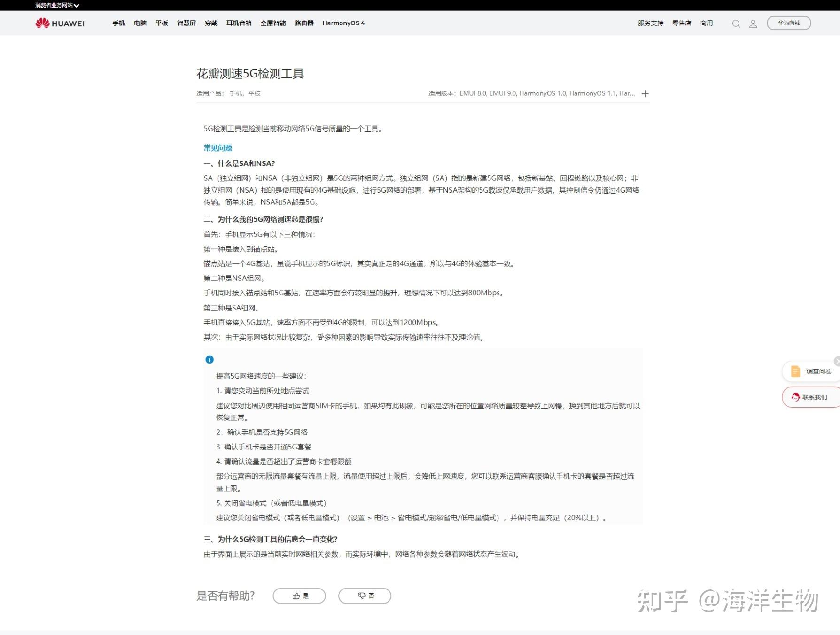This screenshot has width=840, height=635.
Task: Click the line 第三种是SA组网。
Action: (x=233, y=308)
